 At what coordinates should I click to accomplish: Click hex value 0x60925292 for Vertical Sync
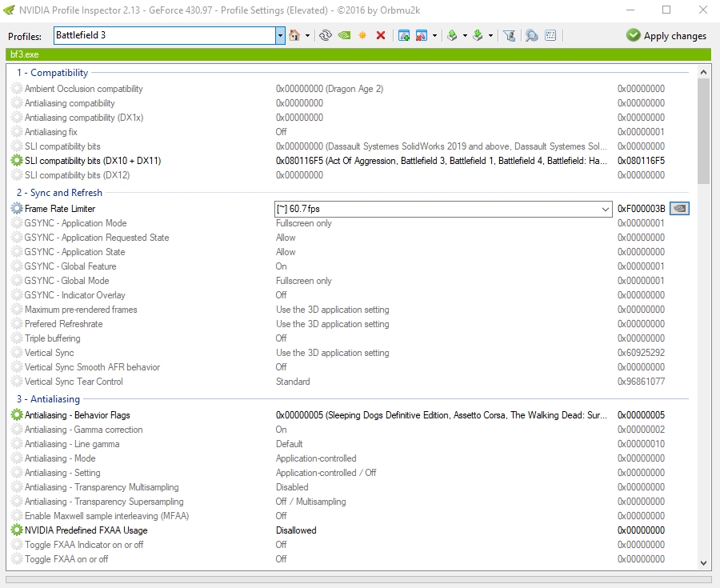pyautogui.click(x=641, y=353)
